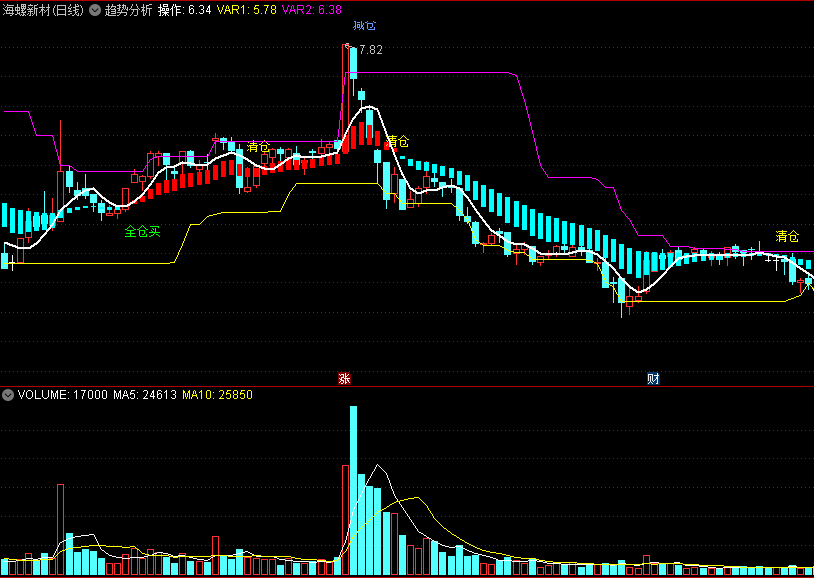
Task: Click the 7.82 peak price label
Action: 371,50
